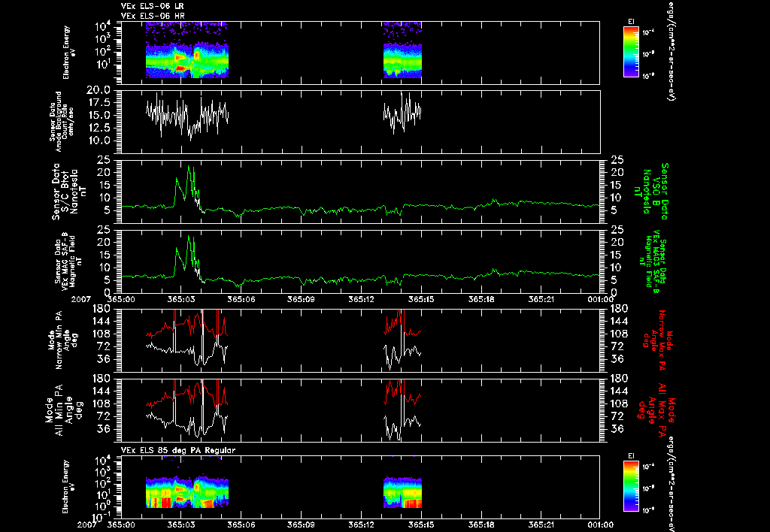Click the "365:18" time label under the MAG SAF-B panel
Image resolution: width=770 pixels, height=532 pixels.
(482, 299)
